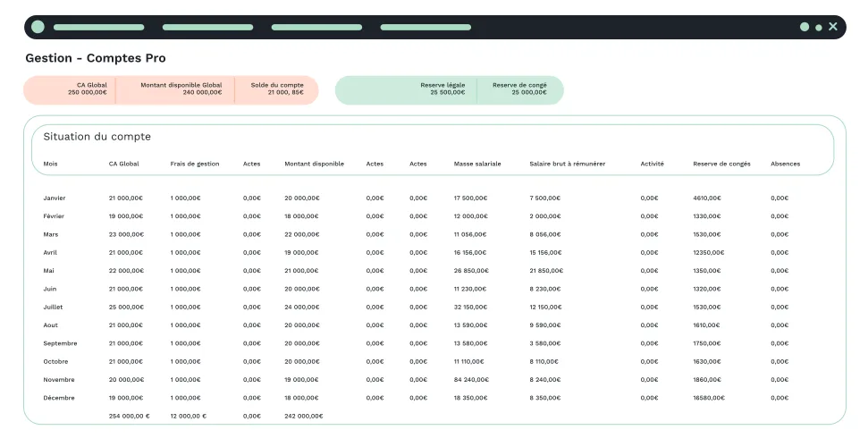Click the 16580,00€ Reserve de congés cell
Viewport: 868px width, 447px height.
[709, 398]
